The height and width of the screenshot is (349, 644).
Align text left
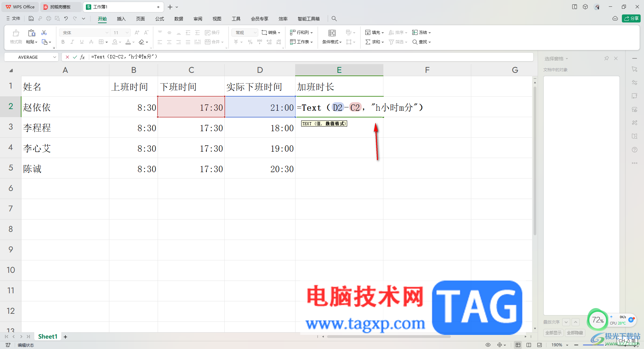160,42
